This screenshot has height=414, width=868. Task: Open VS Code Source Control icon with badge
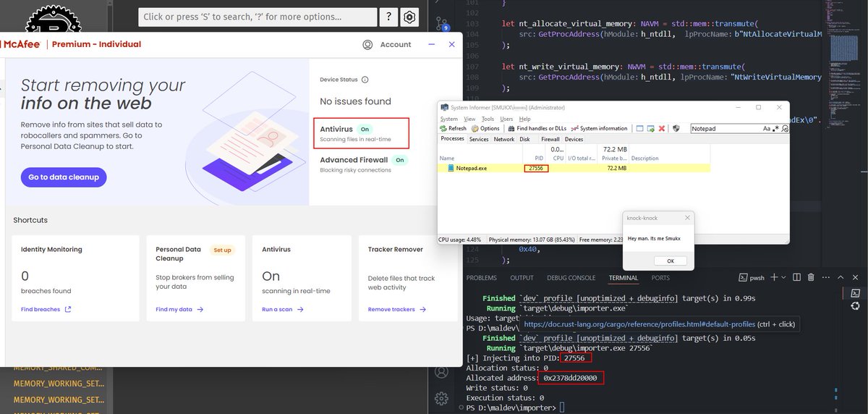point(442,25)
